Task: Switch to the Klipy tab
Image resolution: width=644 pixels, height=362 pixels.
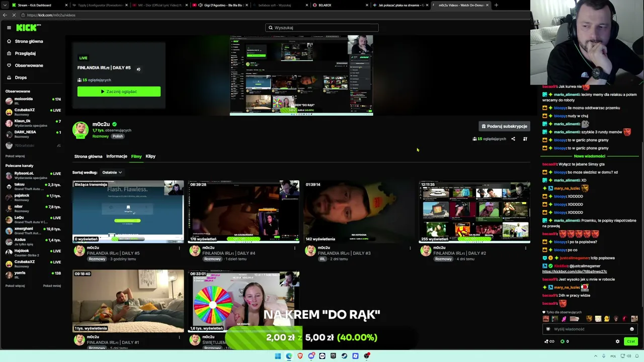Action: pyautogui.click(x=150, y=156)
